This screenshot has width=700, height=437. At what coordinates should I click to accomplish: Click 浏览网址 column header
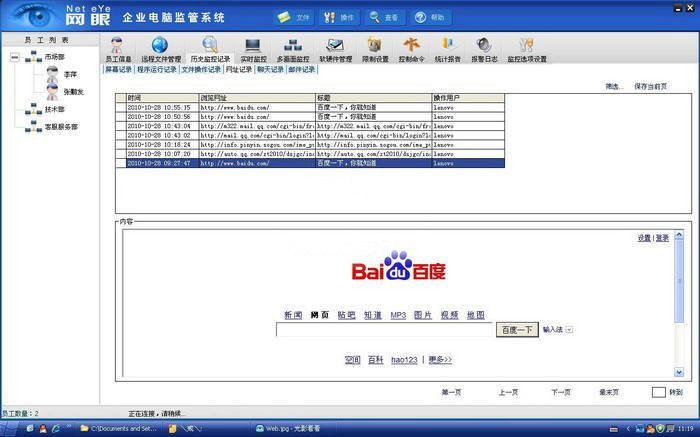(257, 98)
